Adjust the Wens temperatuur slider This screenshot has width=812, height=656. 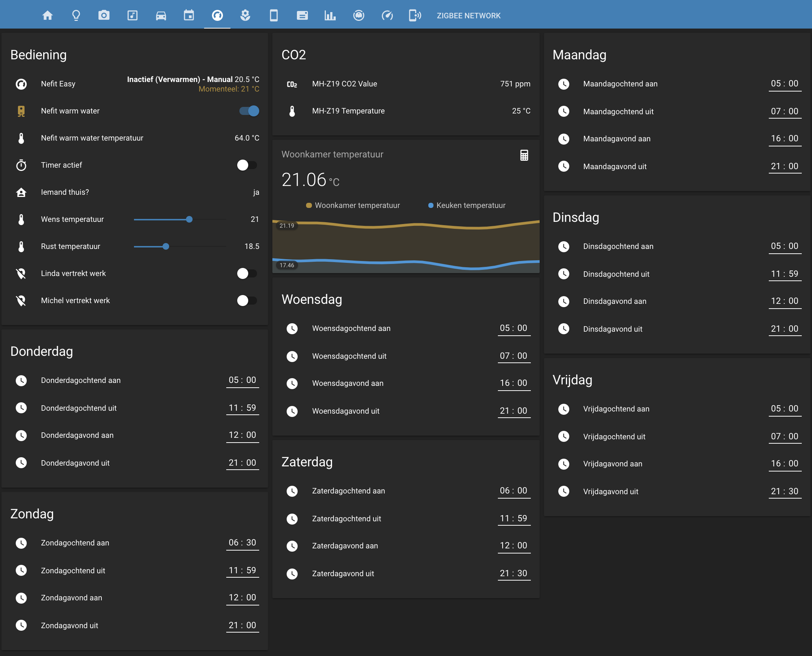(x=189, y=219)
